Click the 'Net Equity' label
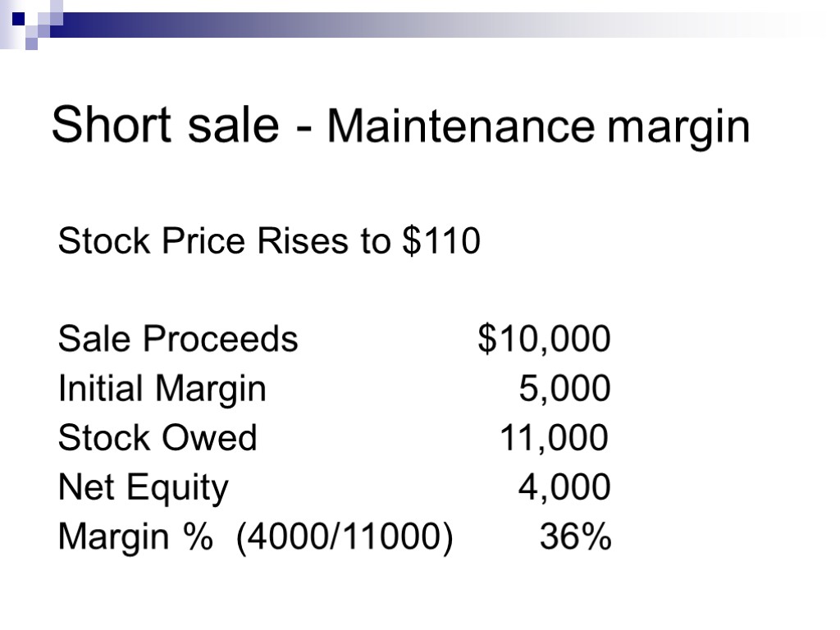 coord(144,488)
